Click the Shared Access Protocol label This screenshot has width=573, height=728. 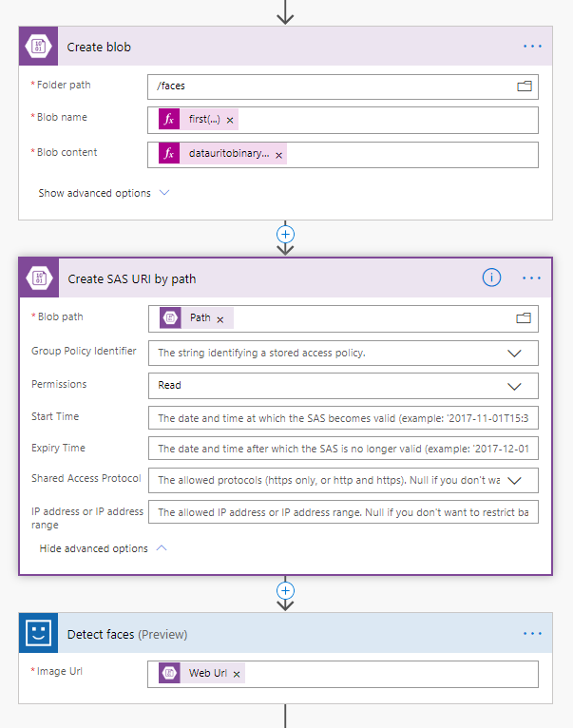click(x=86, y=478)
